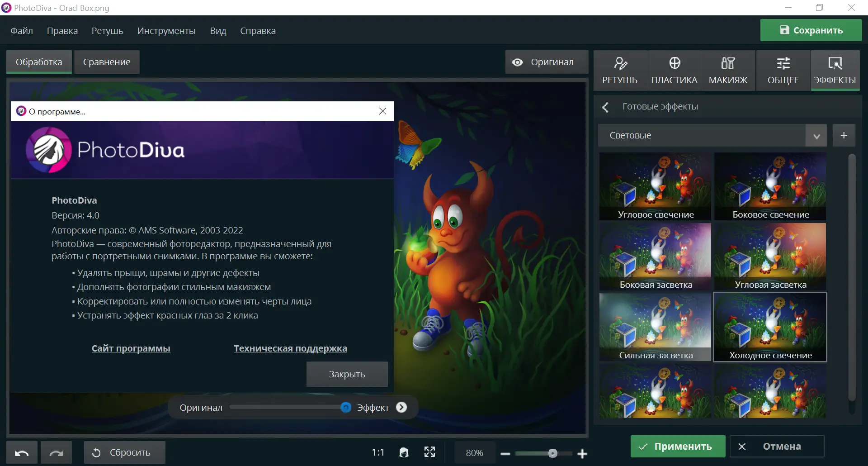Toggle Оригинал eye preview button

(x=547, y=62)
